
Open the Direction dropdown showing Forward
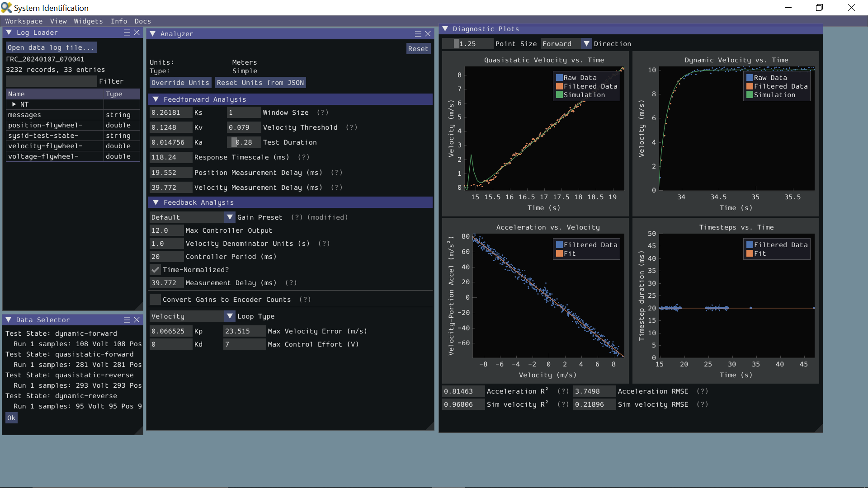(x=586, y=43)
